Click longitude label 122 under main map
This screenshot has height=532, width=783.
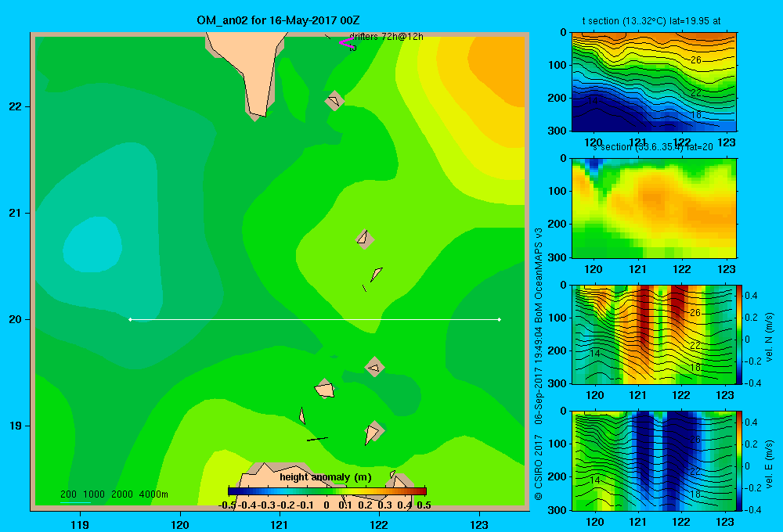(x=379, y=524)
